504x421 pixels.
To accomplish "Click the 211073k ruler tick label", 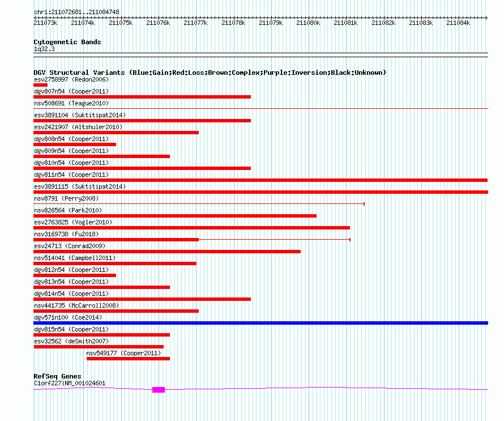I will (45, 23).
